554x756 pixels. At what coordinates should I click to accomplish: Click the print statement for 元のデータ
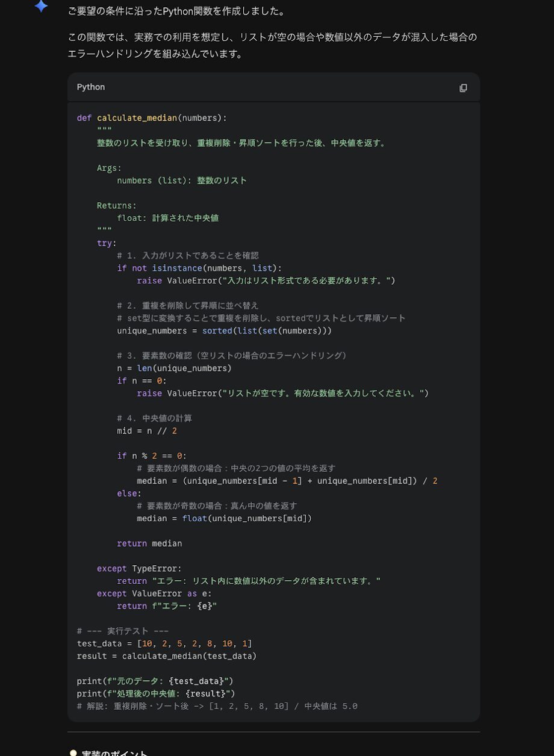[155, 681]
